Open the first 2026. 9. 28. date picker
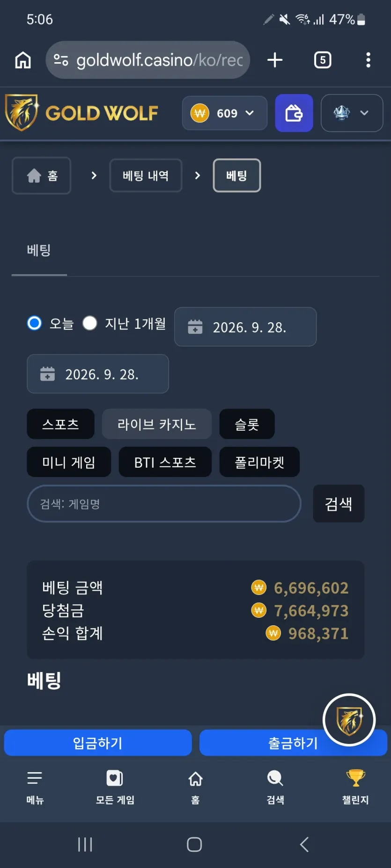This screenshot has width=391, height=868. click(x=245, y=327)
